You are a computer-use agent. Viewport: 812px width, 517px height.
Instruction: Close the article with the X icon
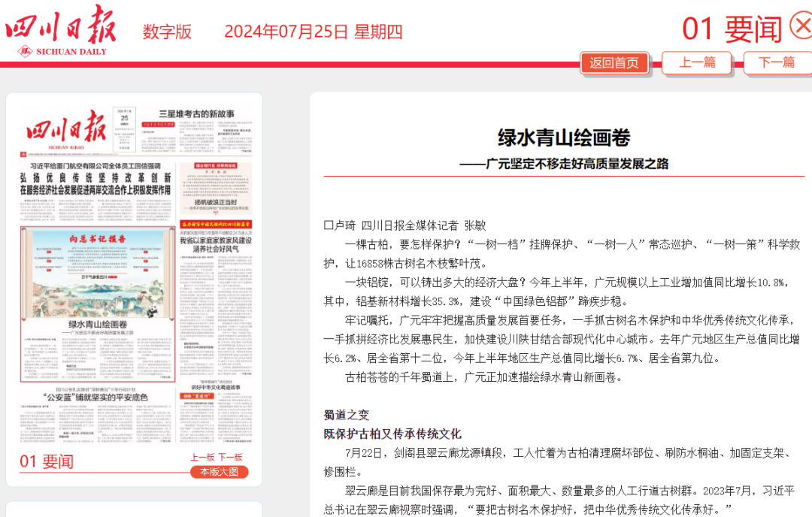click(x=801, y=26)
